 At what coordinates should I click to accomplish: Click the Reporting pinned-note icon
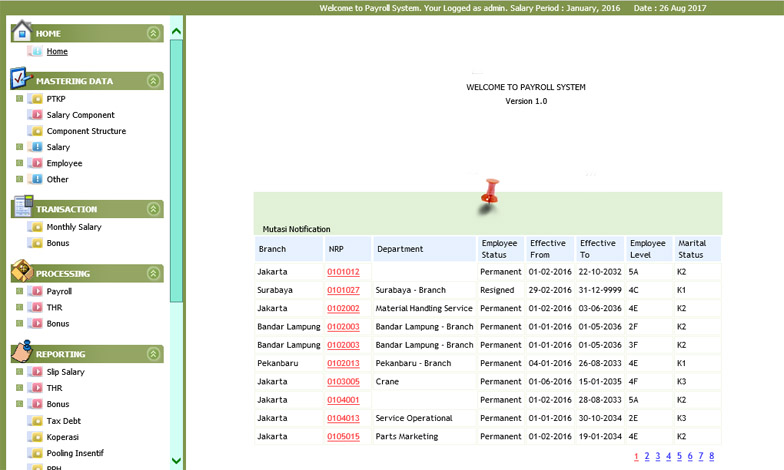click(x=21, y=352)
